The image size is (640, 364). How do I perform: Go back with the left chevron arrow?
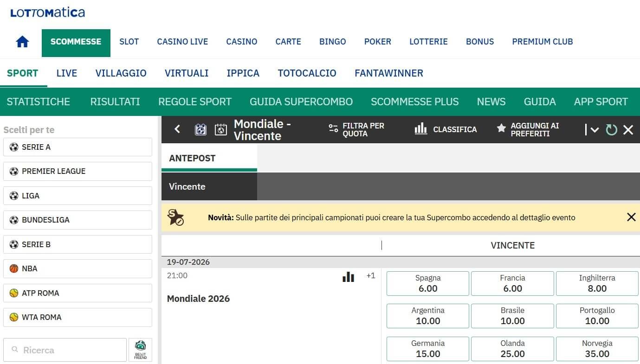click(177, 129)
